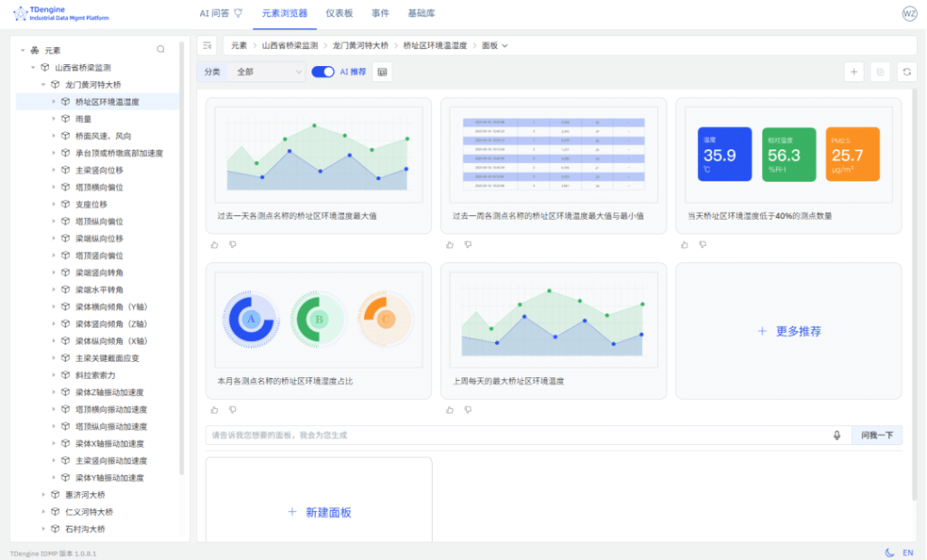Click the cube icon beside 斜拉索索力
Viewport: 927px width, 560px height.
65,375
